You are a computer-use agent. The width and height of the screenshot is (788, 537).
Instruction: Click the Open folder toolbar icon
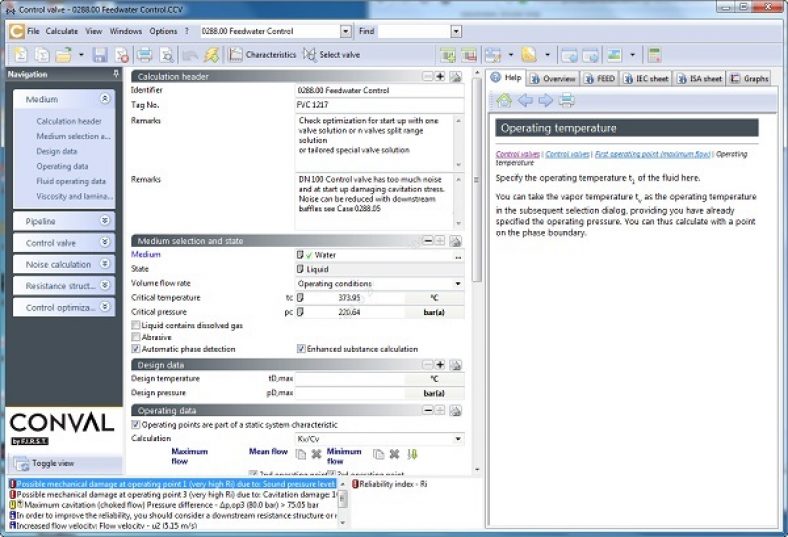coord(64,55)
